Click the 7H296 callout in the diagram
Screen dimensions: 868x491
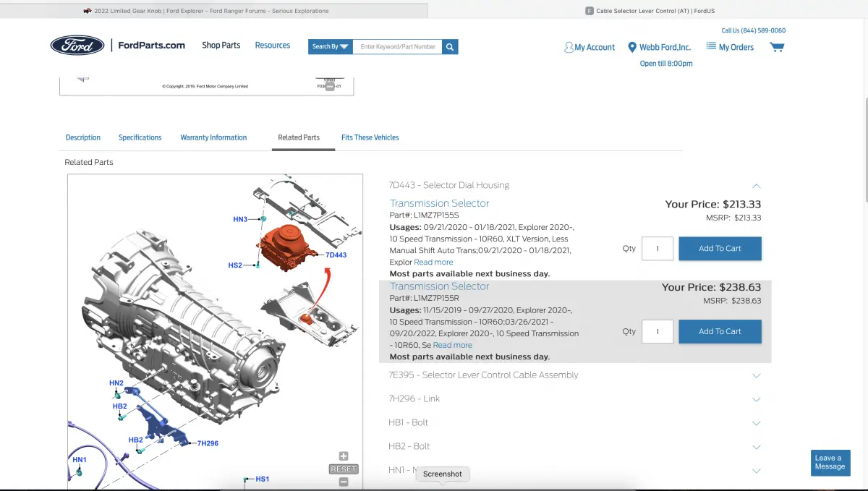coord(208,443)
